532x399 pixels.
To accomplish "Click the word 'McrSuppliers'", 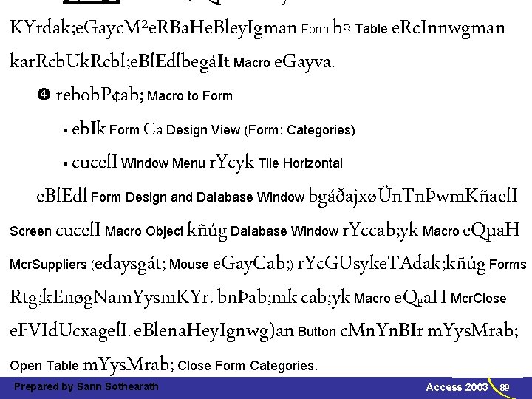I will point(48,265).
